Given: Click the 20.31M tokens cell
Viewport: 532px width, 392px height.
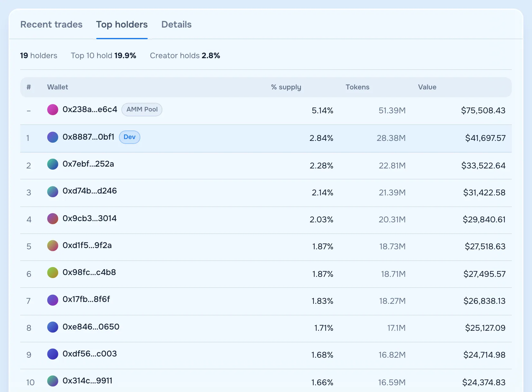Looking at the screenshot, I should pos(392,220).
